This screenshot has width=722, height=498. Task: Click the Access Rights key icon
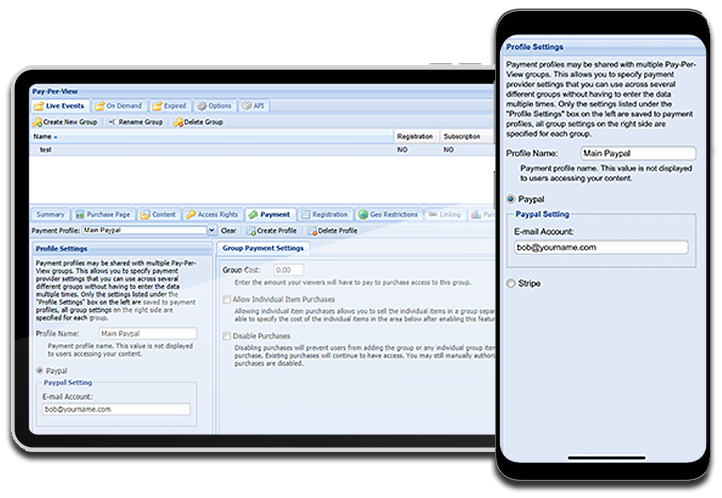click(191, 214)
